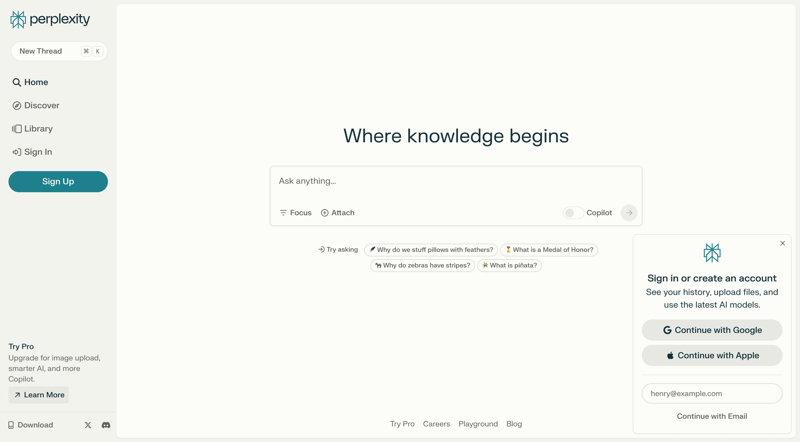Click Continue with Google

[712, 330]
